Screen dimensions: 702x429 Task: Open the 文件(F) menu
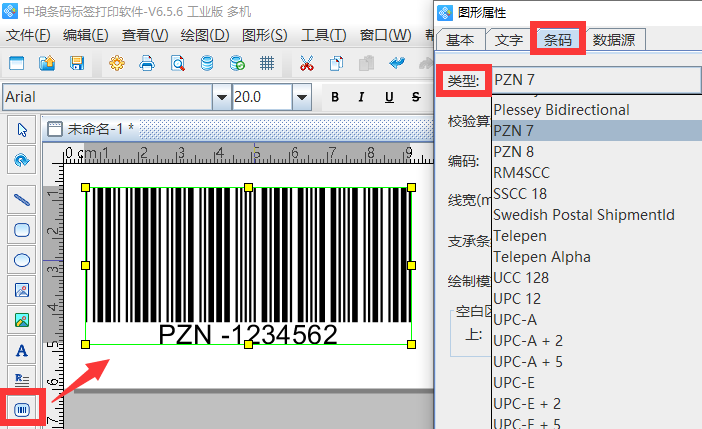pos(28,35)
